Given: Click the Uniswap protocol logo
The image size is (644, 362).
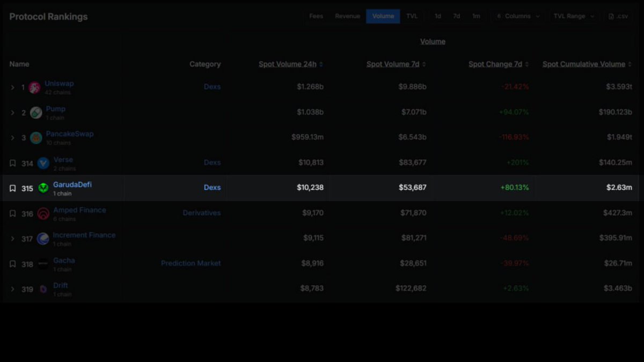Looking at the screenshot, I should click(35, 87).
